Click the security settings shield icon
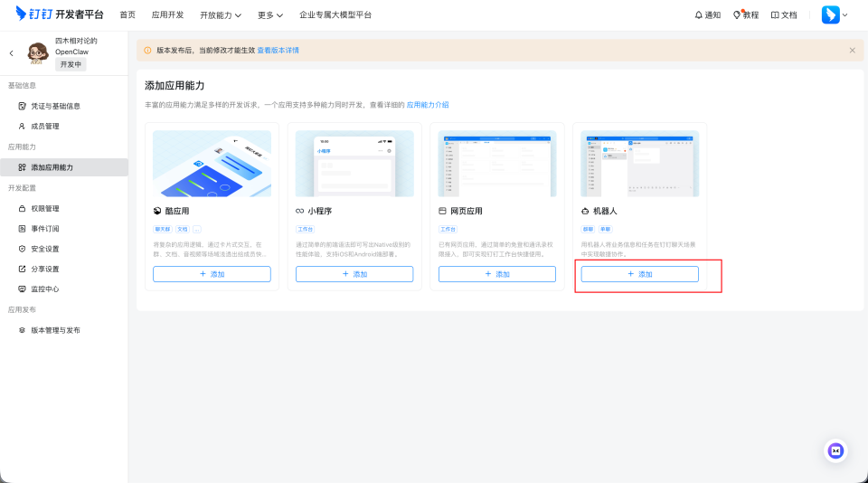 click(22, 249)
